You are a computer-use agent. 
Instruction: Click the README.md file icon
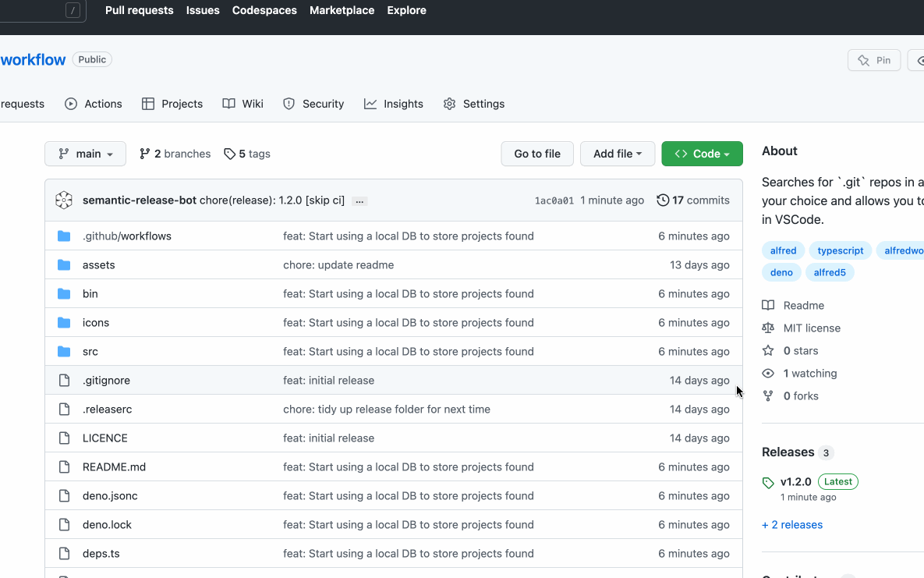coord(64,467)
